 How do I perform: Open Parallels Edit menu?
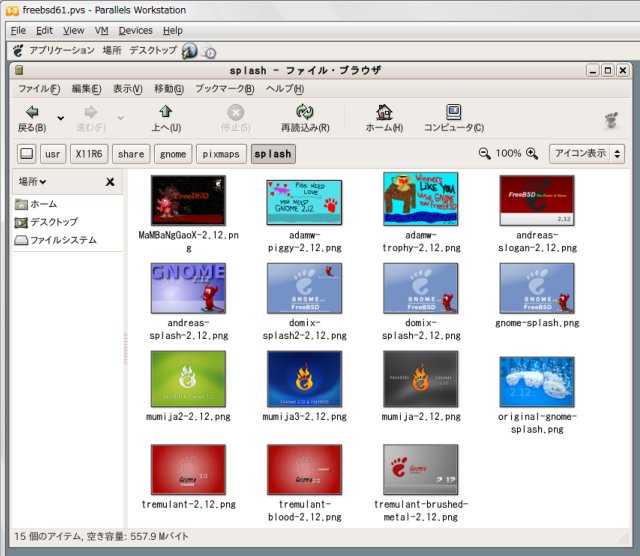coord(44,31)
